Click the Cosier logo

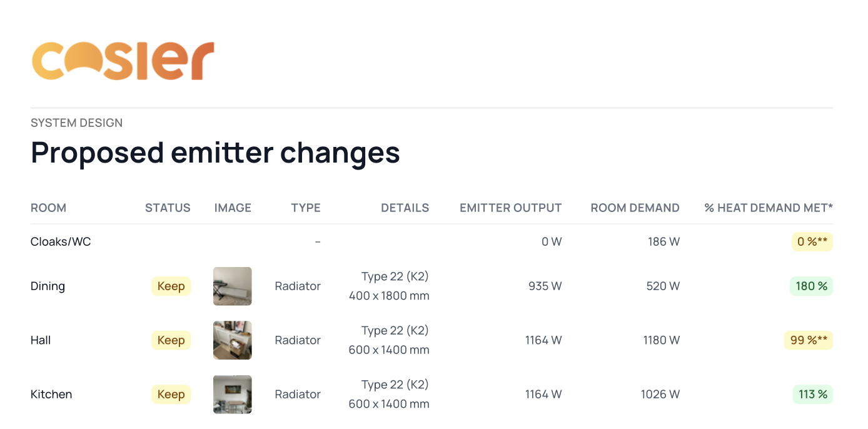[123, 61]
